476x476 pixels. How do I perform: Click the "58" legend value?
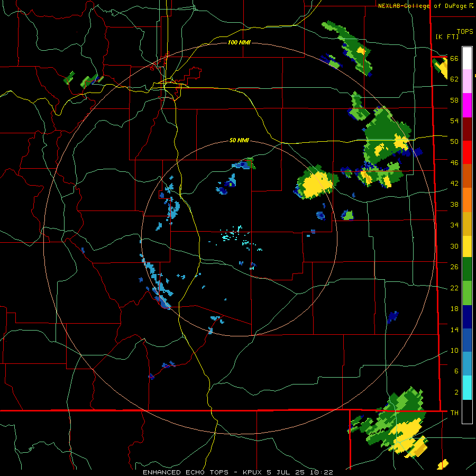point(454,100)
